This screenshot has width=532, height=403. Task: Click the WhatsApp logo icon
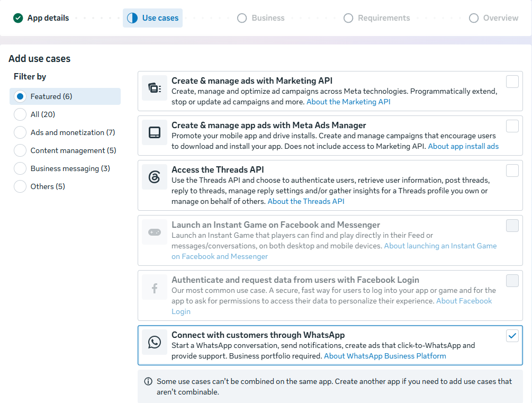click(155, 342)
